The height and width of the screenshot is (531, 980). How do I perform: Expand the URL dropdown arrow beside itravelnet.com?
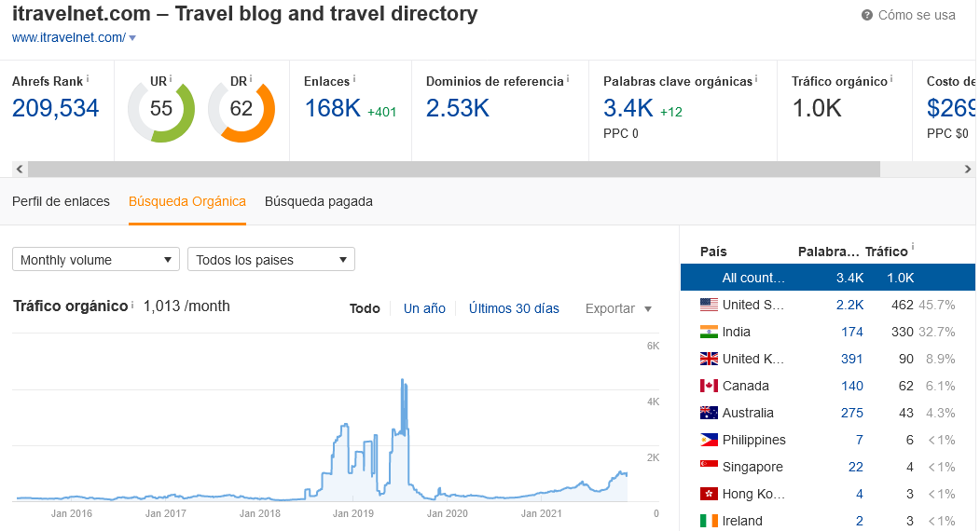(x=132, y=38)
